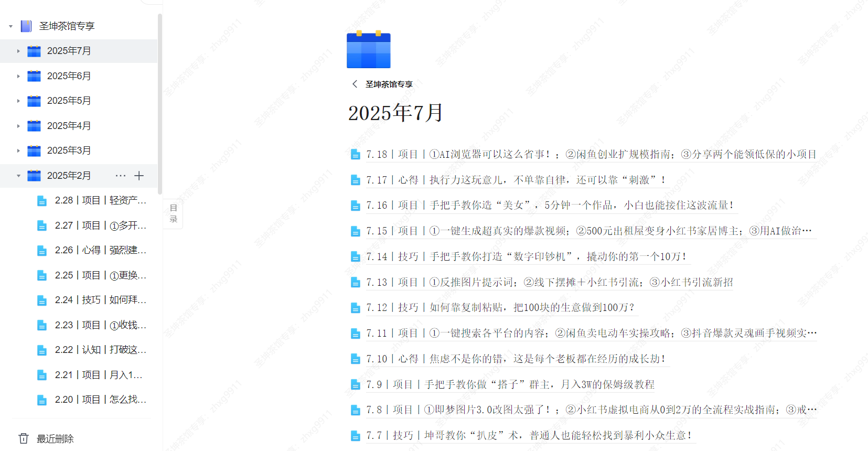Open 7.16 项目 手把手教你造美女 link
The height and width of the screenshot is (451, 868).
coord(551,206)
